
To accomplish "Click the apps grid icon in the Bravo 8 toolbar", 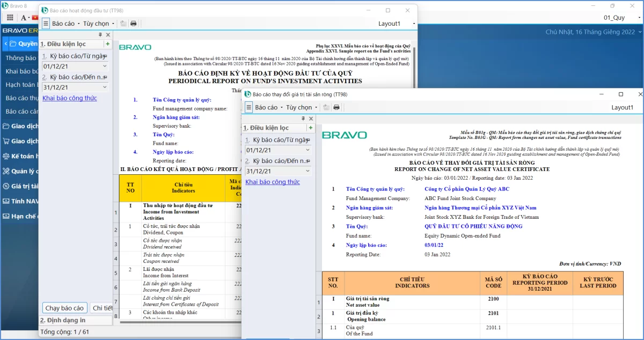I will pyautogui.click(x=11, y=18).
